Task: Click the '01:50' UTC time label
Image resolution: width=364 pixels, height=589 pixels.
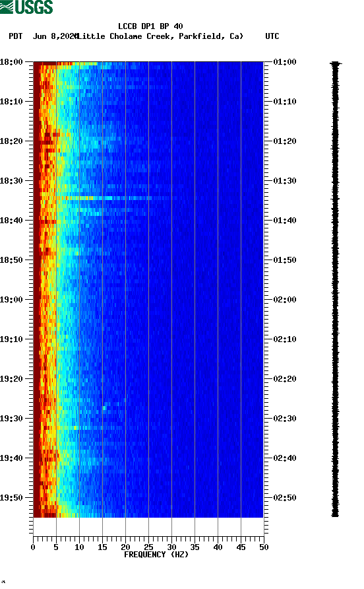Action: 285,260
